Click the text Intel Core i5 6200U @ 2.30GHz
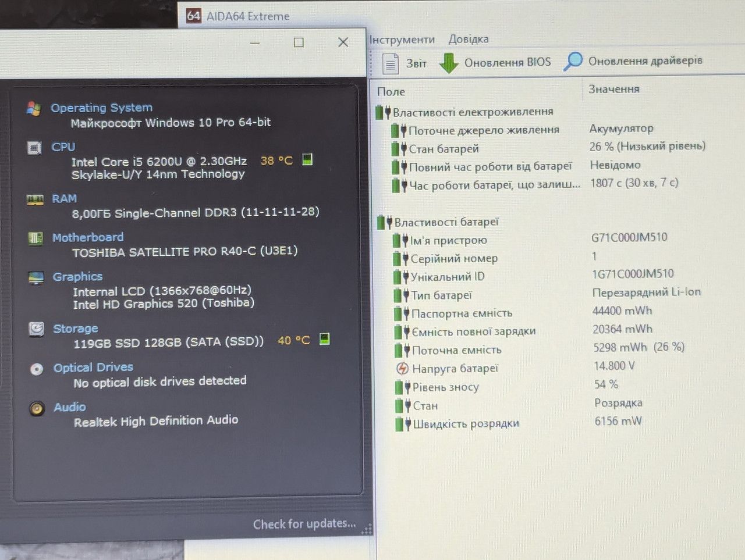The width and height of the screenshot is (745, 560). (x=159, y=161)
